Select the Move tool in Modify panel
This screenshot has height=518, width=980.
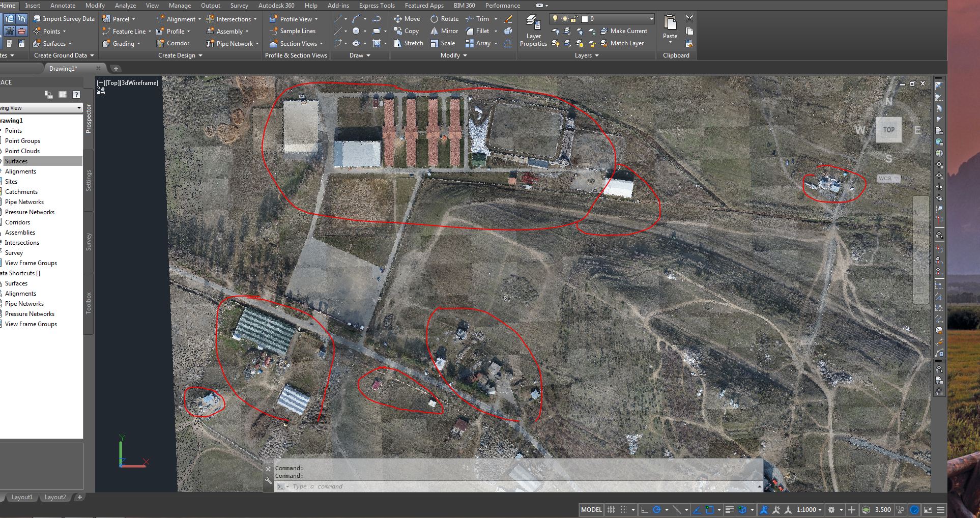[x=408, y=18]
